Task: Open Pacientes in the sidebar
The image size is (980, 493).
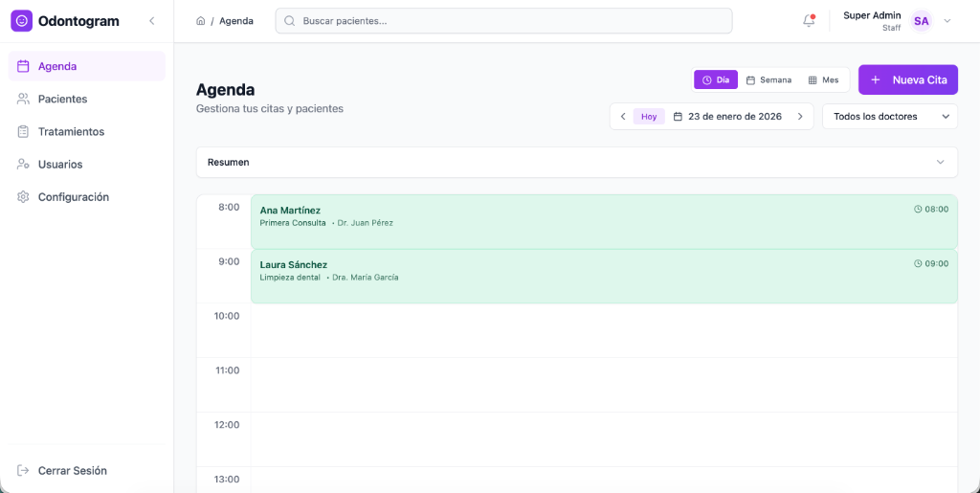Action: (x=62, y=100)
